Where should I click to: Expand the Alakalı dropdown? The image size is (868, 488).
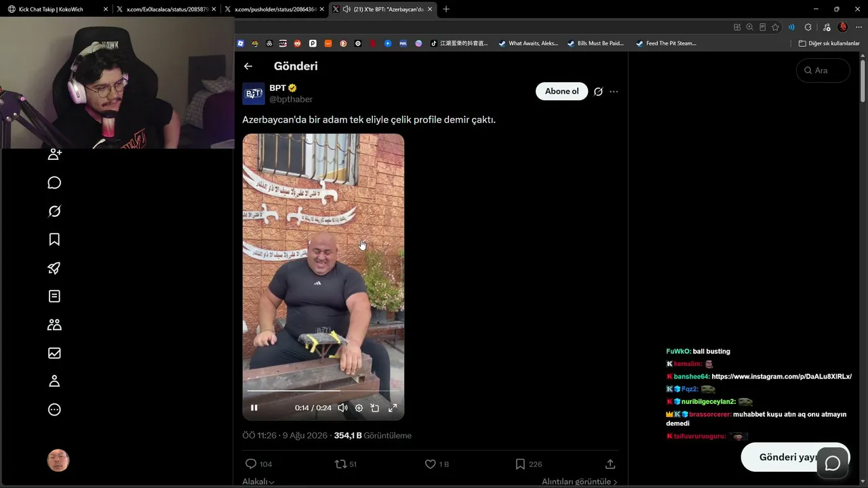coord(258,482)
